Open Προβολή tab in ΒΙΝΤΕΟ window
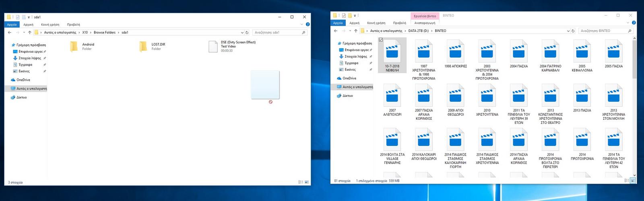Screen dimensions: 644x201 tap(399, 23)
